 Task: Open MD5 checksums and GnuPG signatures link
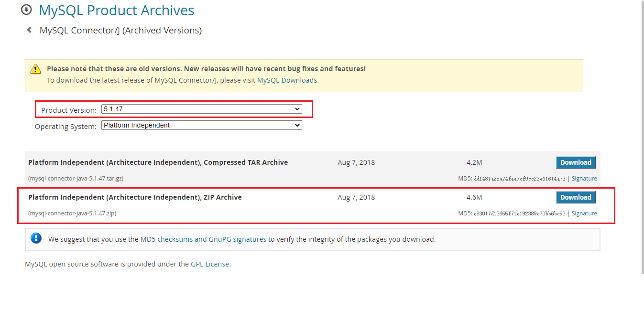tap(203, 239)
